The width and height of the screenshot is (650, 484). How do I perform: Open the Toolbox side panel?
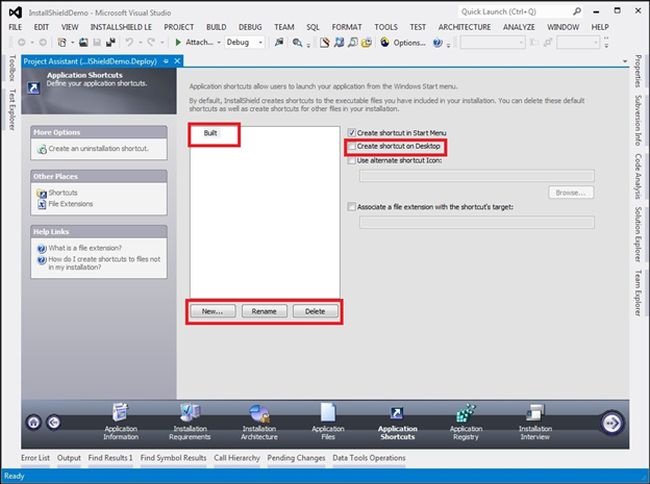coord(12,68)
